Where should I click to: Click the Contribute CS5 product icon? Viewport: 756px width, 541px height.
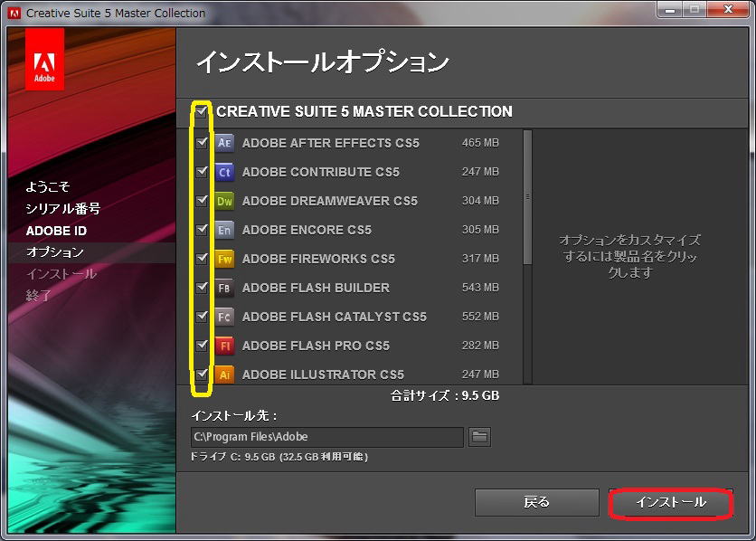[x=224, y=172]
